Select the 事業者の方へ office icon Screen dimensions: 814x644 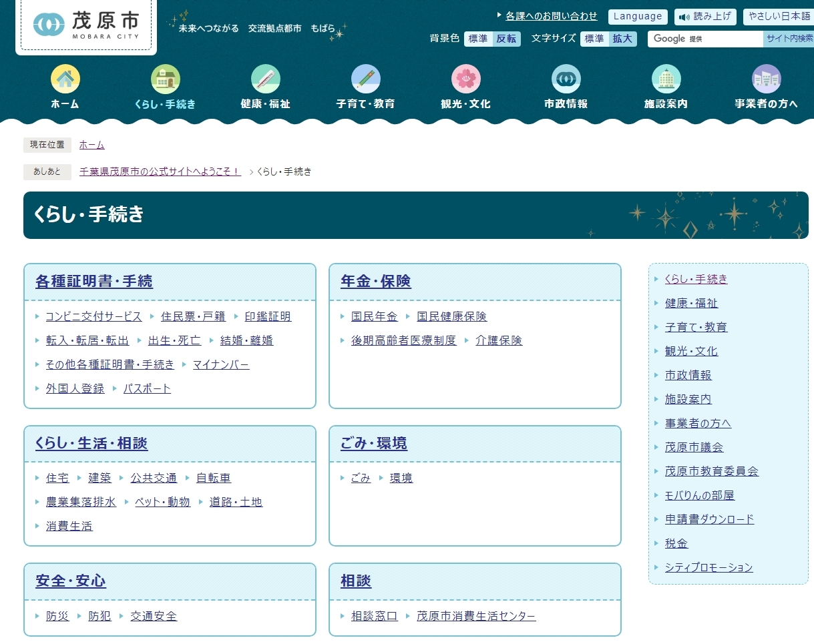point(766,79)
